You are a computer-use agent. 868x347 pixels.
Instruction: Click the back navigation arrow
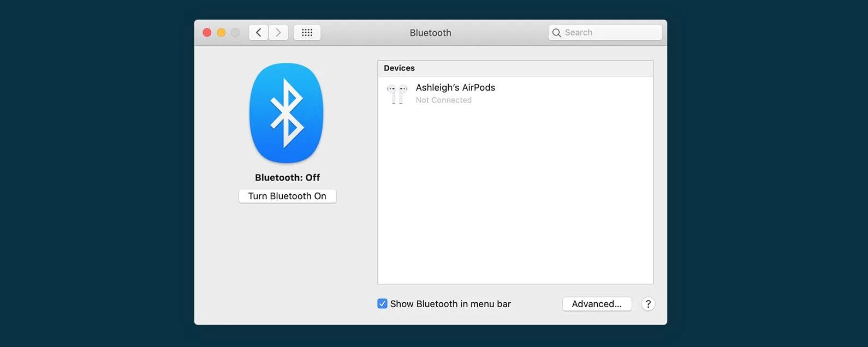pos(259,33)
